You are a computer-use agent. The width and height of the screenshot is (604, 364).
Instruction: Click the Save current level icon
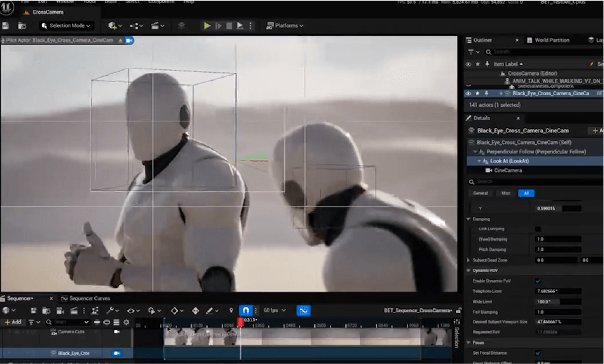[x=7, y=25]
